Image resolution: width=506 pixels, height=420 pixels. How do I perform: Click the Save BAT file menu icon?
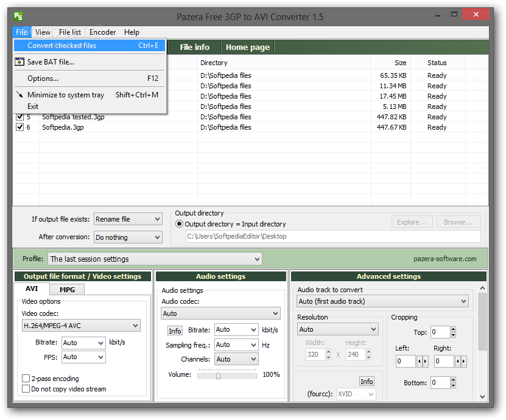[x=19, y=61]
